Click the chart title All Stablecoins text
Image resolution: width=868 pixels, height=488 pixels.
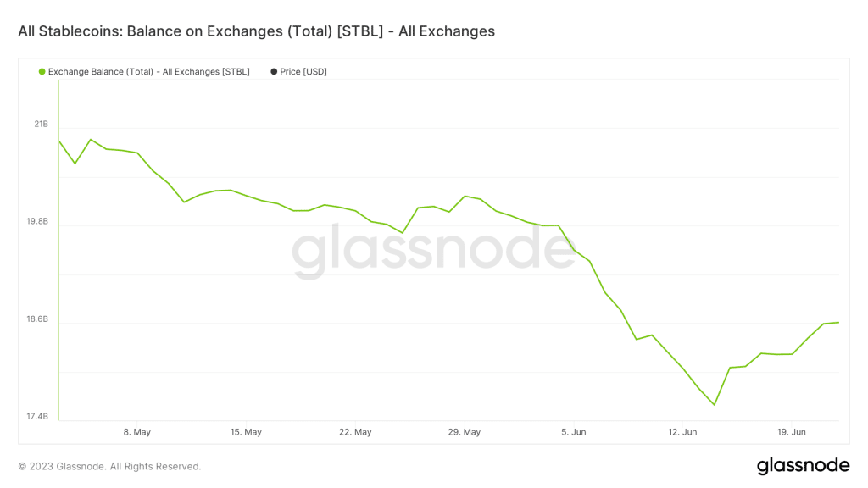point(256,31)
